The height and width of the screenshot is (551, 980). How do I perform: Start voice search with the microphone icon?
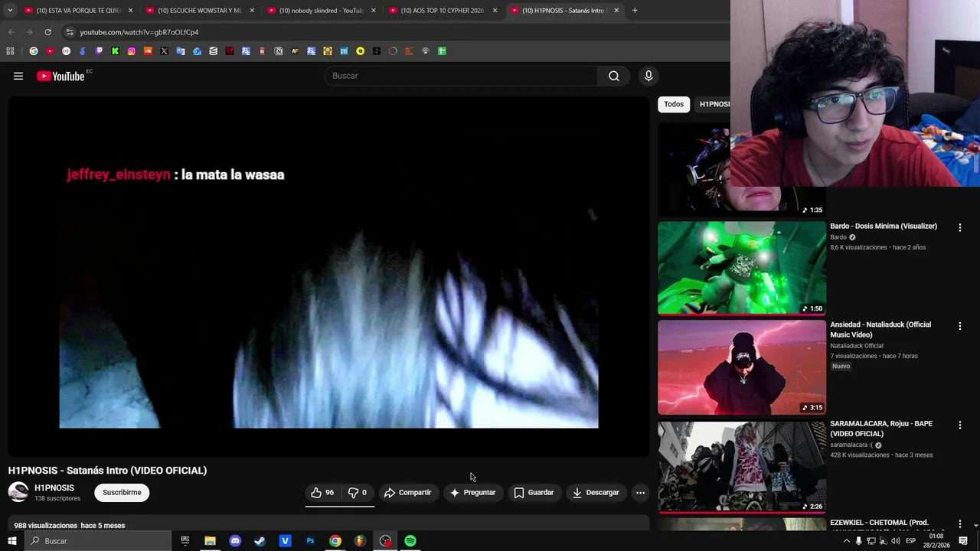click(648, 76)
